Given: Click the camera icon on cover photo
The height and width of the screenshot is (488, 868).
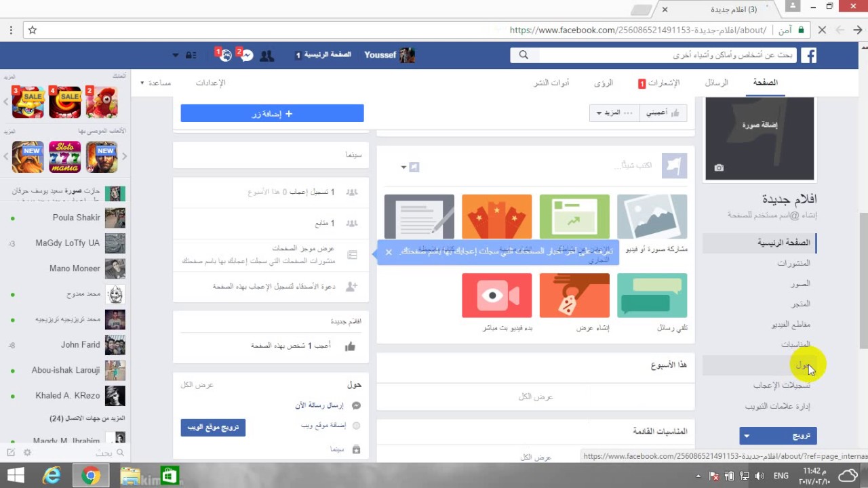Looking at the screenshot, I should [719, 168].
